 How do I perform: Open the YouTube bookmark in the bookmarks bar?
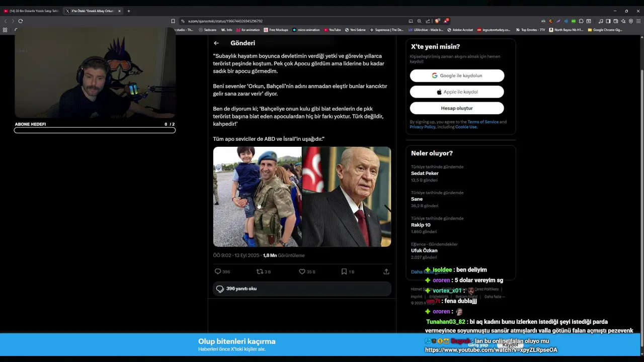point(332,30)
